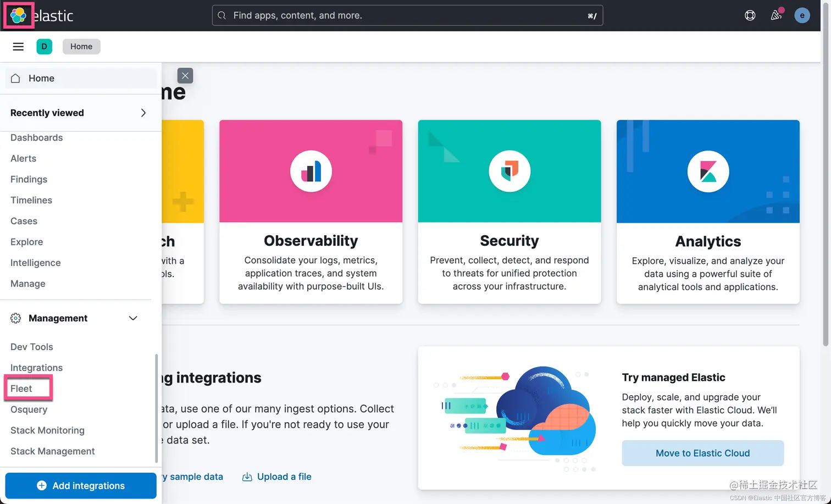Open the Security solution card
831x504 pixels.
pyautogui.click(x=509, y=212)
